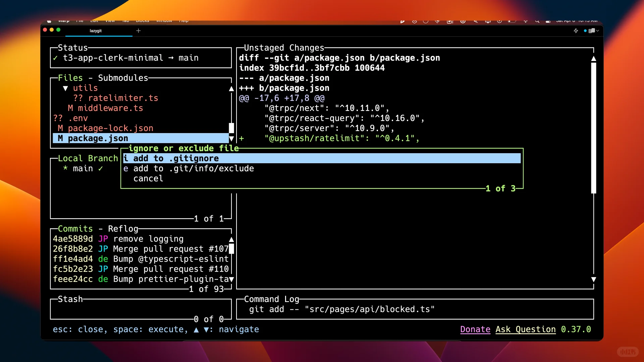Click the Control Center icon

click(548, 21)
